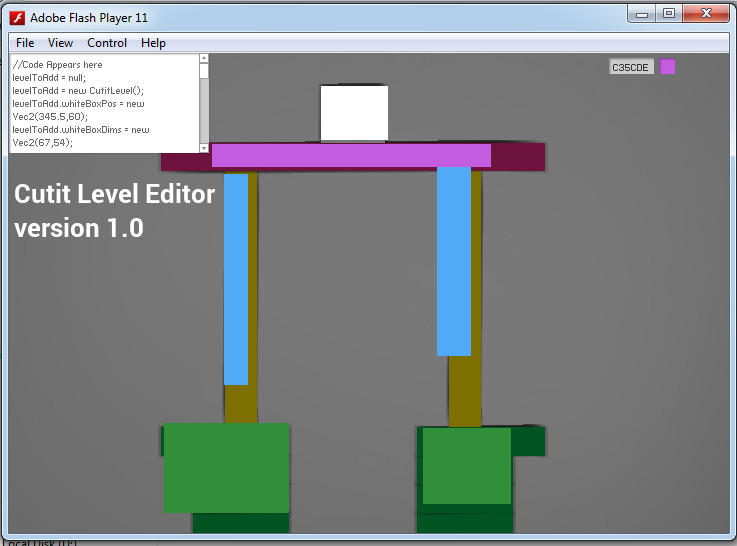737x546 pixels.
Task: Open the Help menu
Action: 153,43
